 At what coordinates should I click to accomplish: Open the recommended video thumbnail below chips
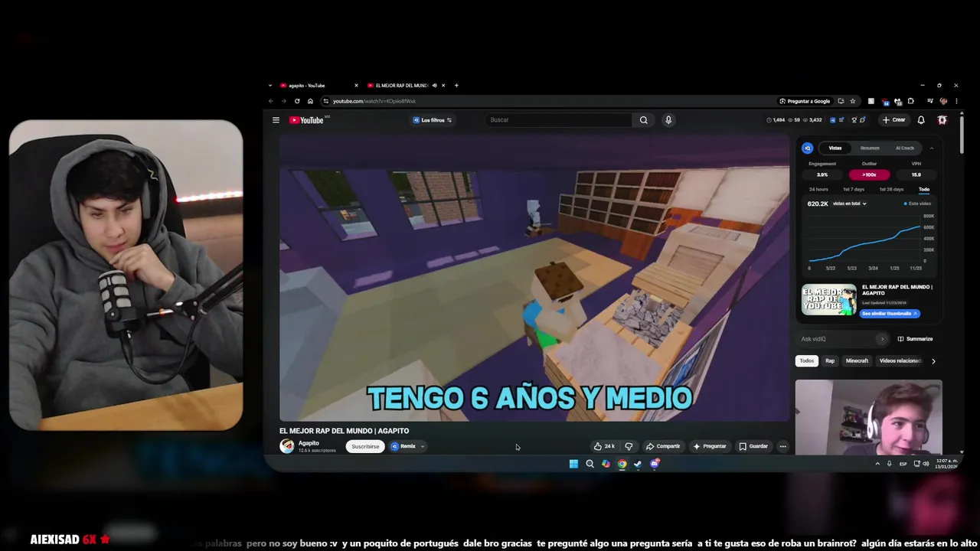(869, 417)
